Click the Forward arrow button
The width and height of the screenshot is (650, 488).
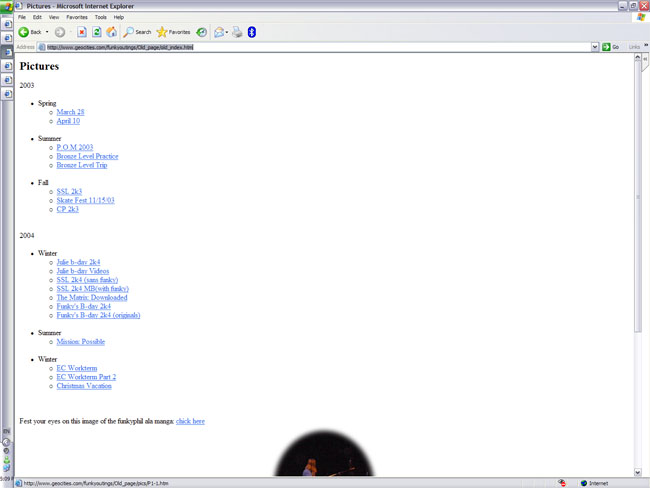pos(60,32)
